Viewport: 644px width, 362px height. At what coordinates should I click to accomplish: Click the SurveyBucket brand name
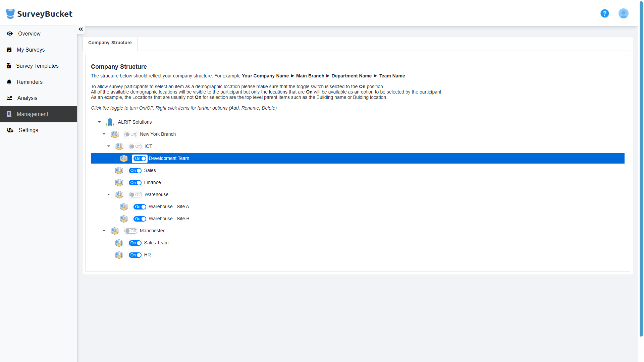point(45,14)
